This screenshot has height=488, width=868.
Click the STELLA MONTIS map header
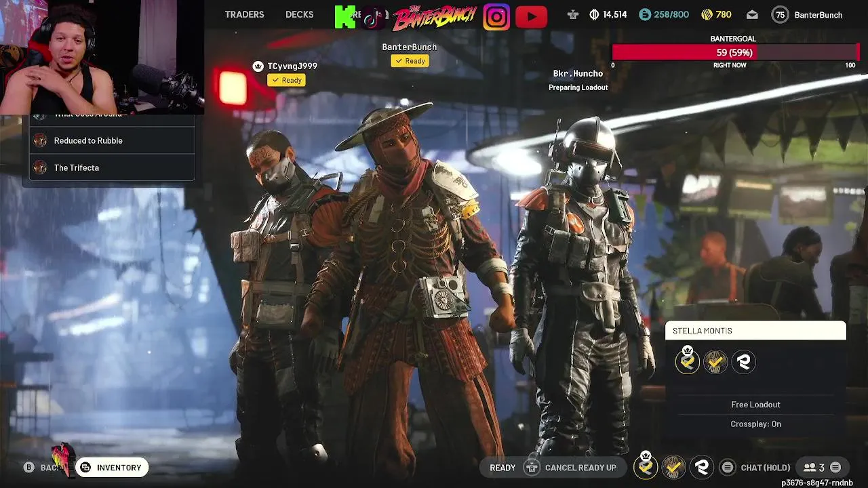point(755,331)
